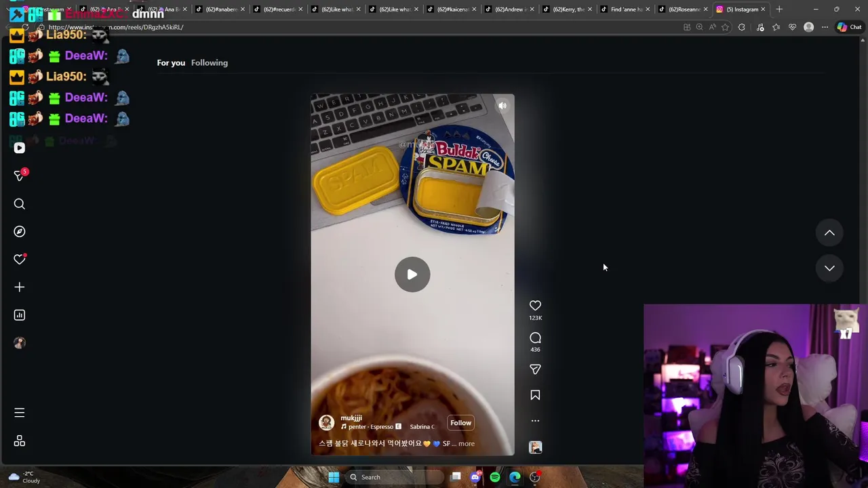The height and width of the screenshot is (488, 868).
Task: Open the Copilot Chat button
Action: point(849,27)
